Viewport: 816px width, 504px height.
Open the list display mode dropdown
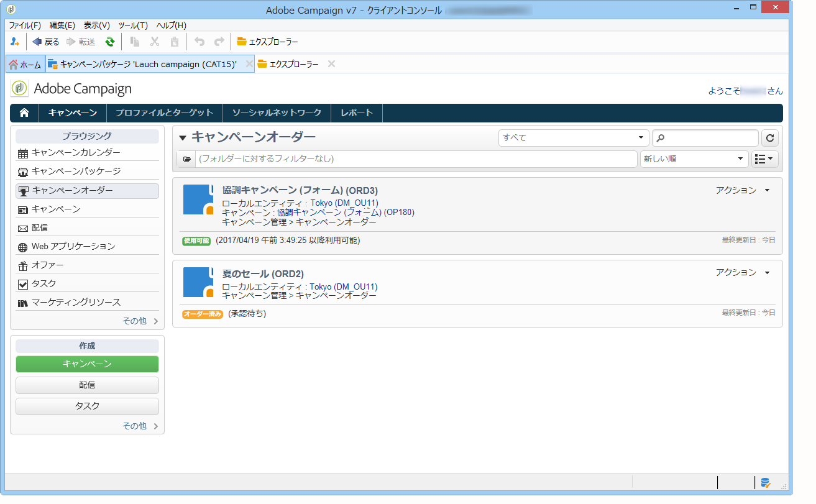pos(765,159)
